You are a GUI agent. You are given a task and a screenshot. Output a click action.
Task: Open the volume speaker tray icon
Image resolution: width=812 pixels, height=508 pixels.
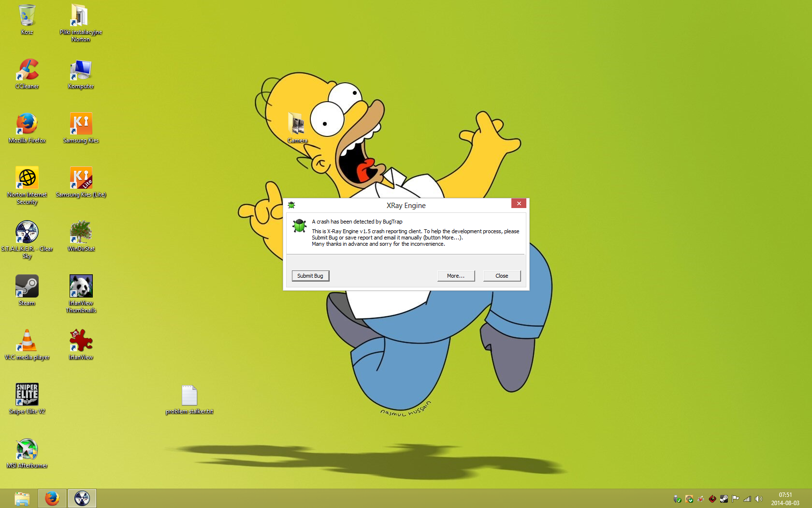click(x=758, y=499)
